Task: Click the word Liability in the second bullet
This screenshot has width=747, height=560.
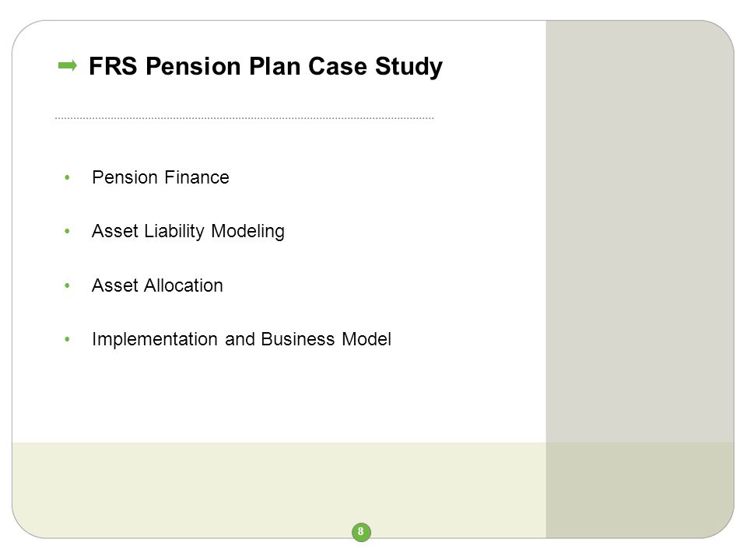Action: (x=174, y=232)
